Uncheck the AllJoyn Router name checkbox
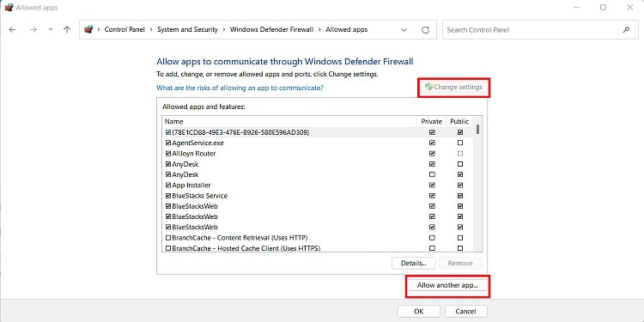The image size is (644, 322). 168,154
